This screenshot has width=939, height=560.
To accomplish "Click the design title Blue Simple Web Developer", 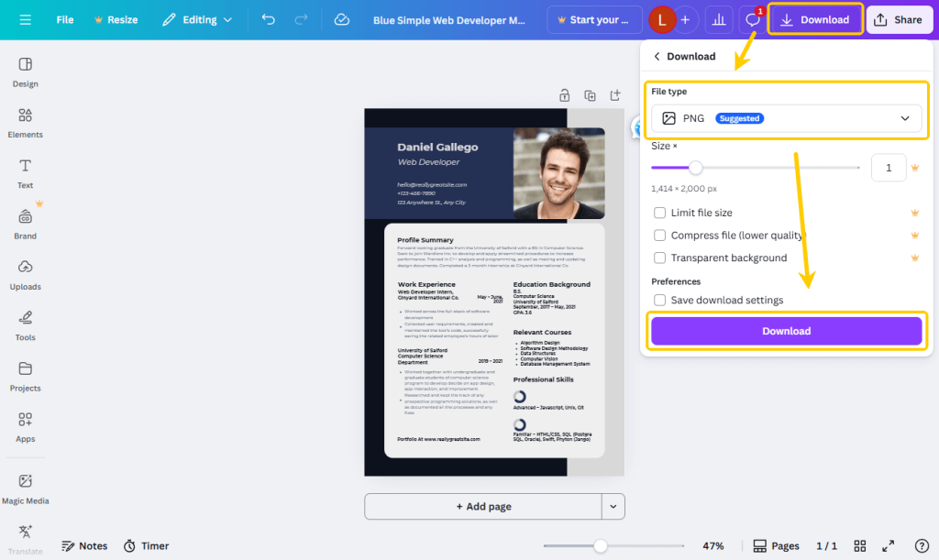I will [x=450, y=19].
